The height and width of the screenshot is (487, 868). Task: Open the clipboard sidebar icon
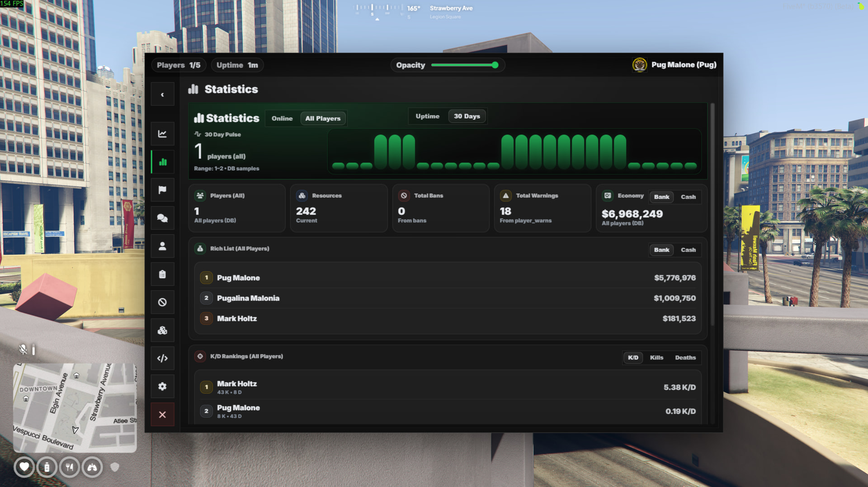click(x=162, y=274)
